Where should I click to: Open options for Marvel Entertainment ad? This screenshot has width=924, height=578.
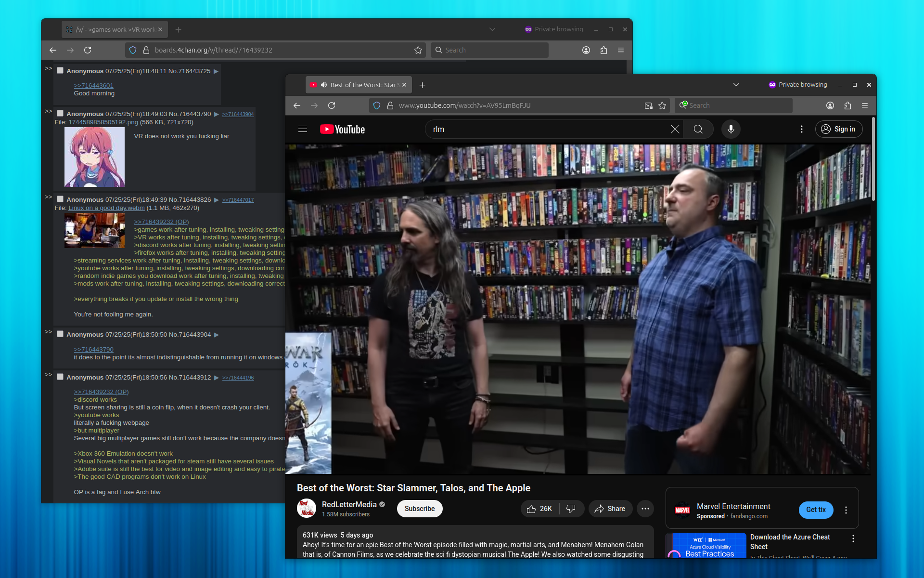846,510
